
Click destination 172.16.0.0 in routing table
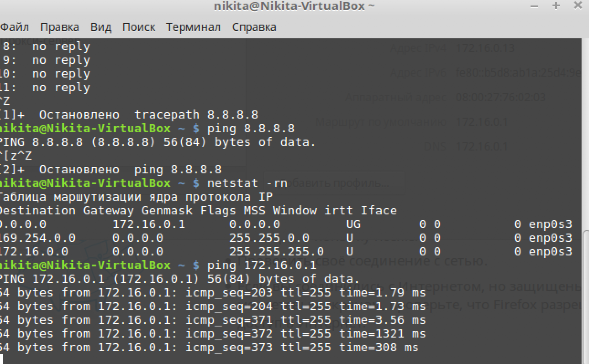(x=34, y=251)
